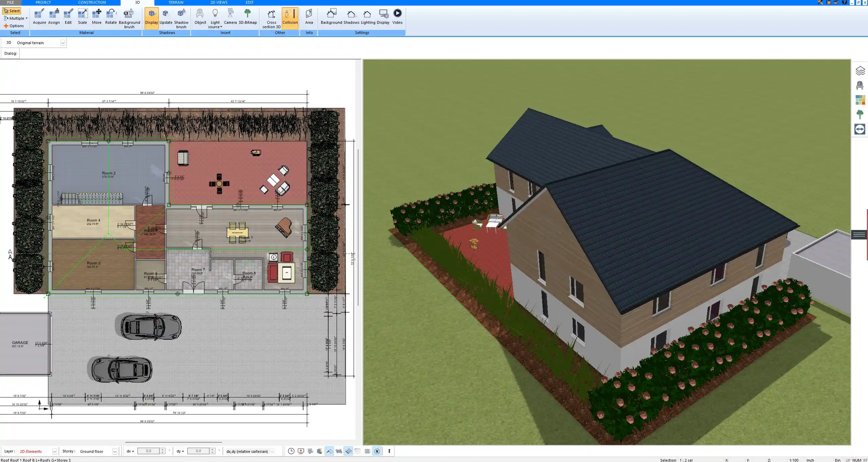The image size is (868, 462).
Task: Activate the material Scale tool
Action: click(x=82, y=17)
